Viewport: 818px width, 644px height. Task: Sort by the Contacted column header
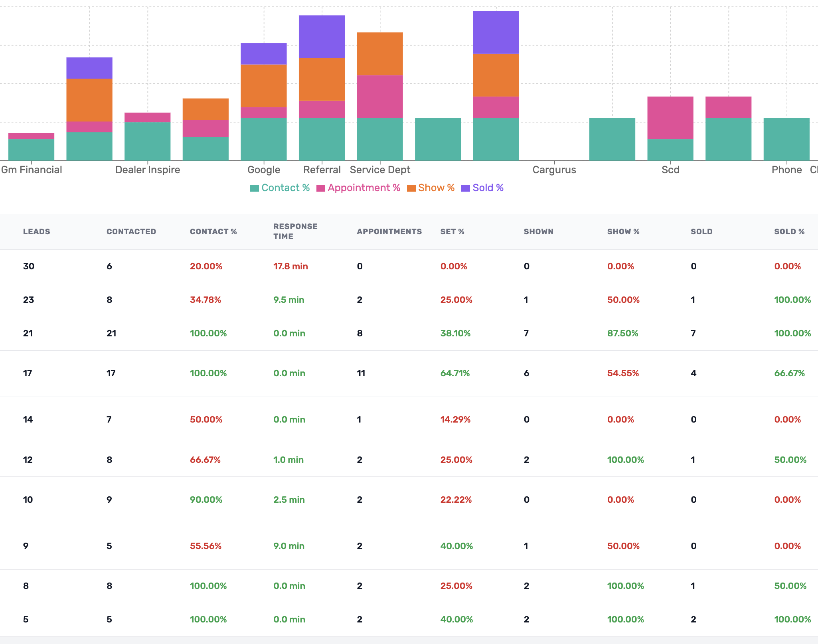131,231
